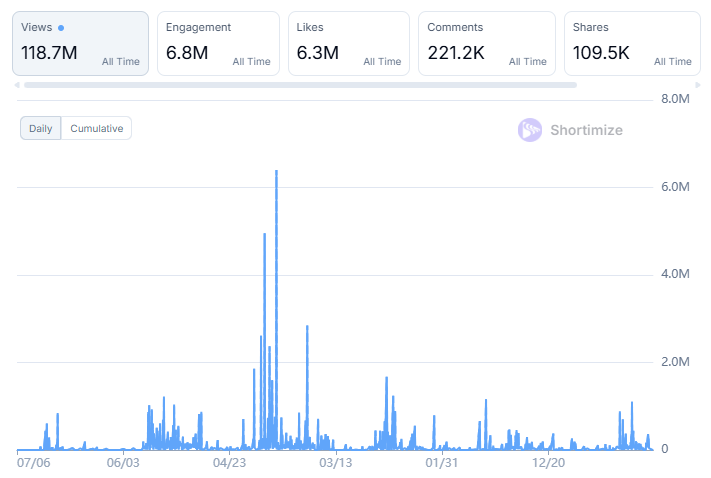
Task: Click the 04/23 date label on the x-axis
Action: (x=229, y=462)
